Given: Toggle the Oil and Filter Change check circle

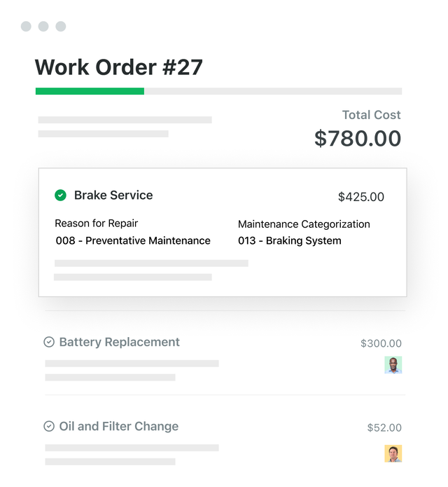Looking at the screenshot, I should [x=49, y=426].
